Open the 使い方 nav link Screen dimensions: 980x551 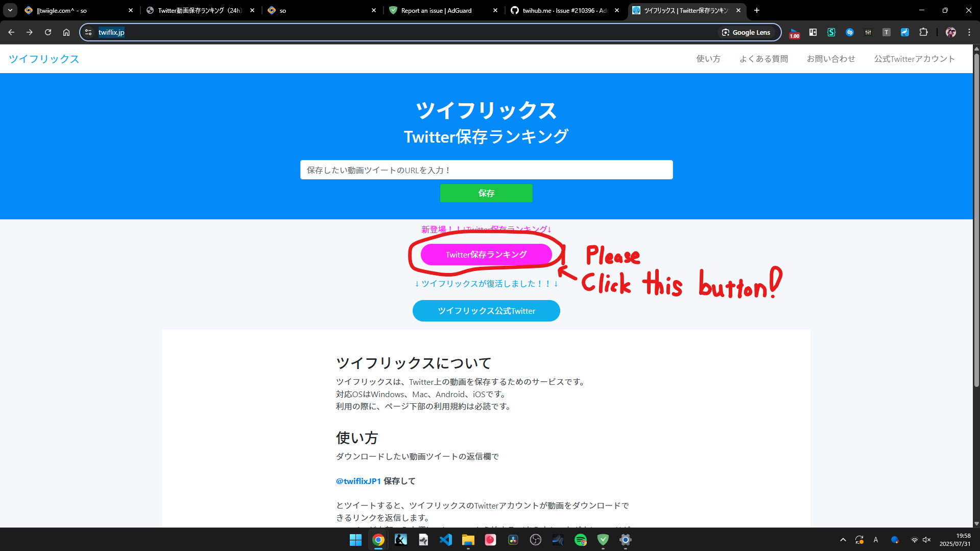708,59
